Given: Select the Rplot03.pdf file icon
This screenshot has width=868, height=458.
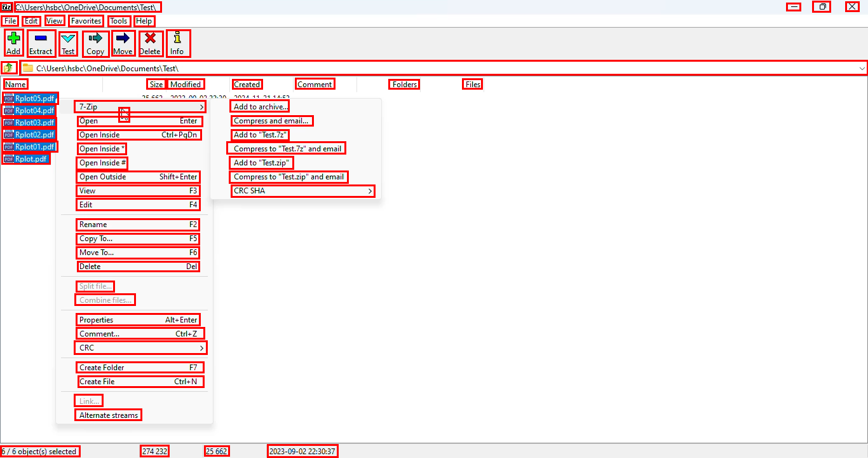Looking at the screenshot, I should point(8,123).
